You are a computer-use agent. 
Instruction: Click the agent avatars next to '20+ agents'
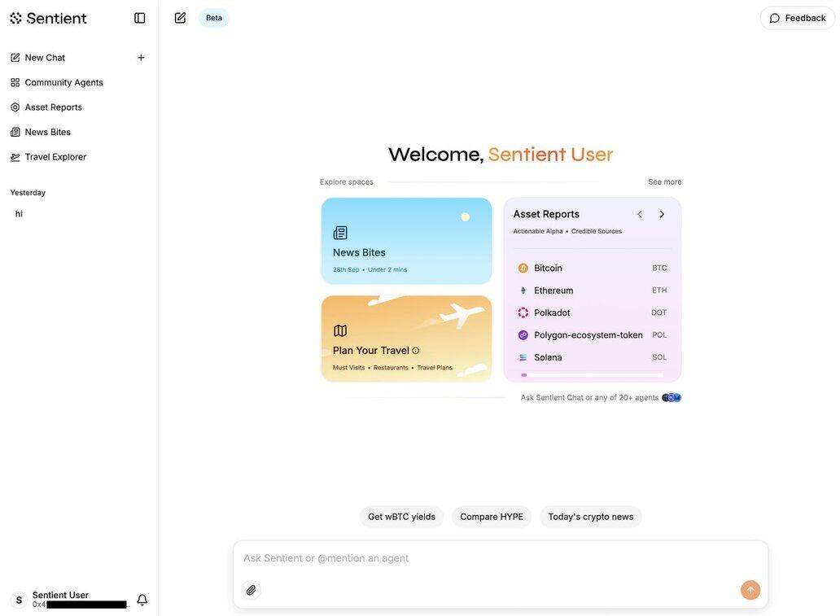coord(672,397)
